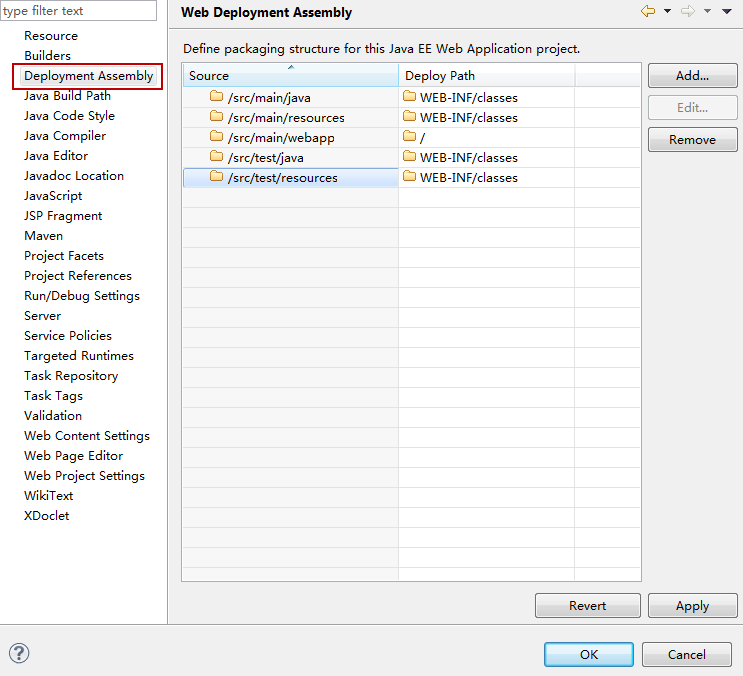Select the JavaScript entry
Image resolution: width=743 pixels, height=676 pixels.
(x=53, y=196)
